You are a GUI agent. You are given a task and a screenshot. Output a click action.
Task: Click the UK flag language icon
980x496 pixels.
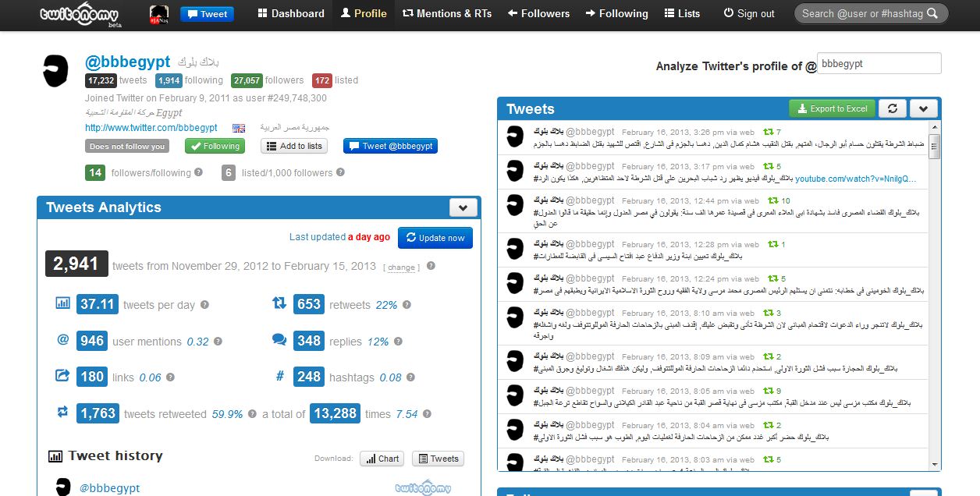239,128
